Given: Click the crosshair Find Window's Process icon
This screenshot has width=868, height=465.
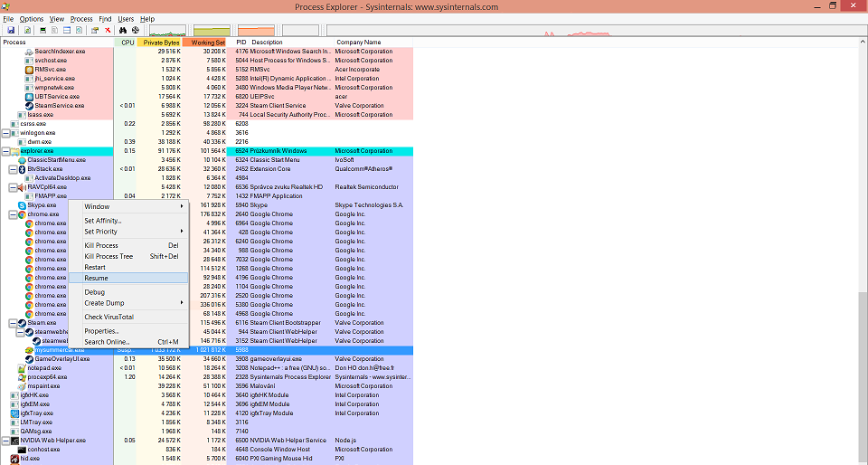Looking at the screenshot, I should [x=135, y=31].
